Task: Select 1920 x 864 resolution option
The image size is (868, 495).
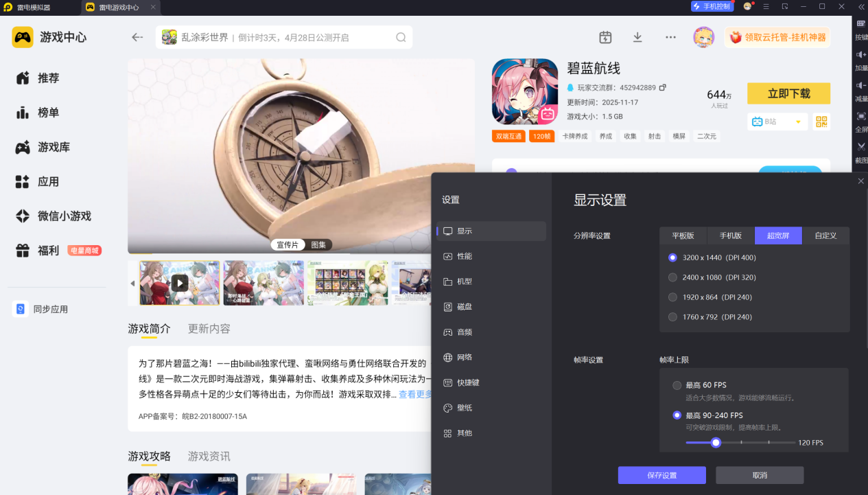Action: click(x=673, y=297)
